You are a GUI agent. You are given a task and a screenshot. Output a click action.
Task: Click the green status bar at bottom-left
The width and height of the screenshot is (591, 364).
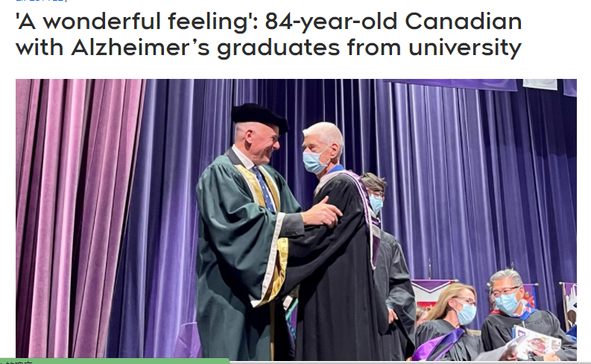112,361
